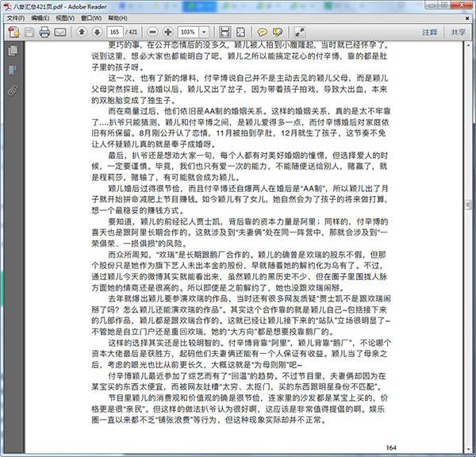Image resolution: width=476 pixels, height=457 pixels.
Task: Click the Create PDF online icon
Action: point(14,32)
